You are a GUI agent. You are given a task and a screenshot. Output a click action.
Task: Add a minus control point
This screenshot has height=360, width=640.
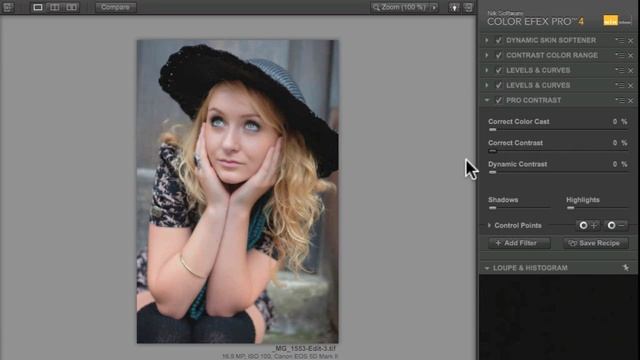616,225
